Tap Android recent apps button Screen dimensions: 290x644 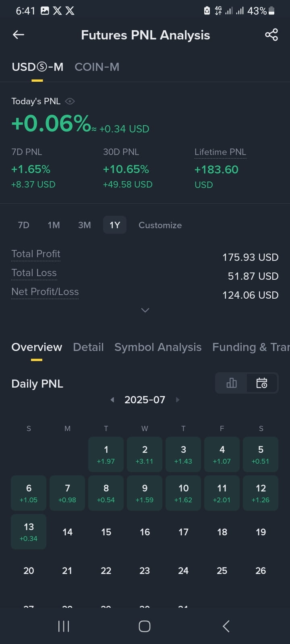click(64, 626)
